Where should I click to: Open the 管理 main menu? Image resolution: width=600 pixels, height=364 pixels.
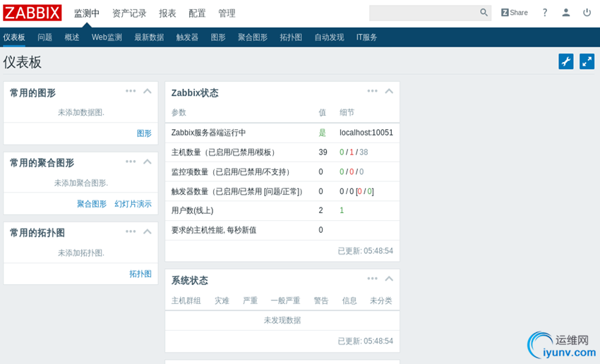(x=227, y=13)
